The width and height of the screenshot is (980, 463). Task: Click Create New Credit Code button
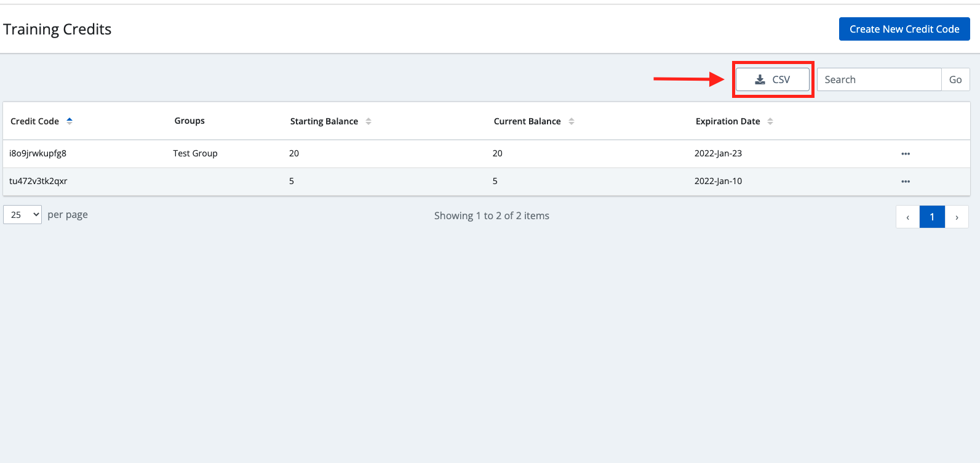(x=904, y=29)
